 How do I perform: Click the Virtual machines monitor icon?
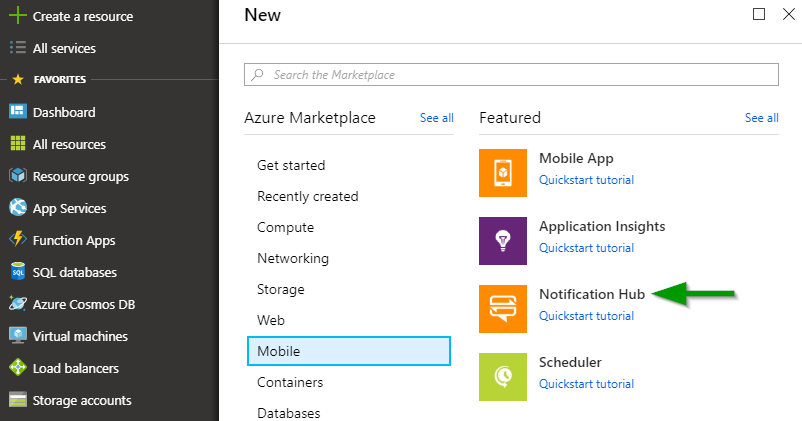pyautogui.click(x=18, y=336)
